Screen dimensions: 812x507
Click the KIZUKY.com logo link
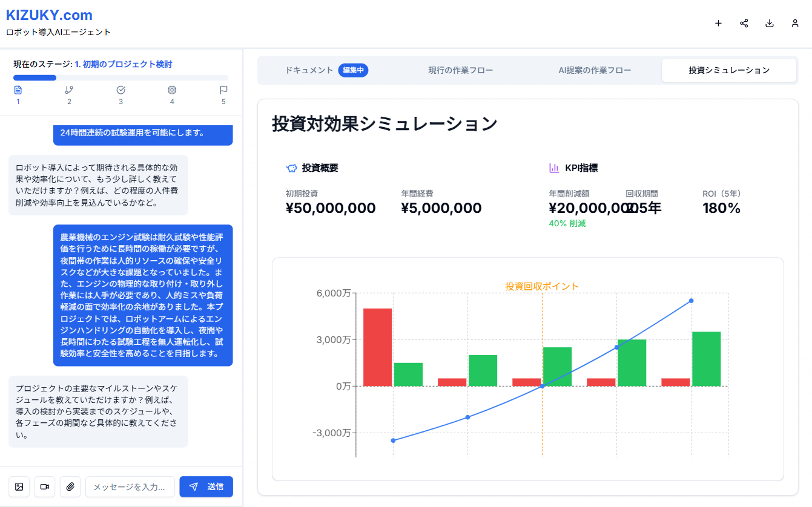tap(49, 15)
